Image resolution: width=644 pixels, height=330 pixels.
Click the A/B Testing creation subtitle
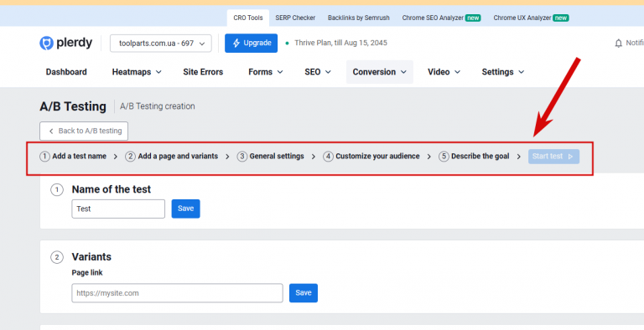[158, 106]
